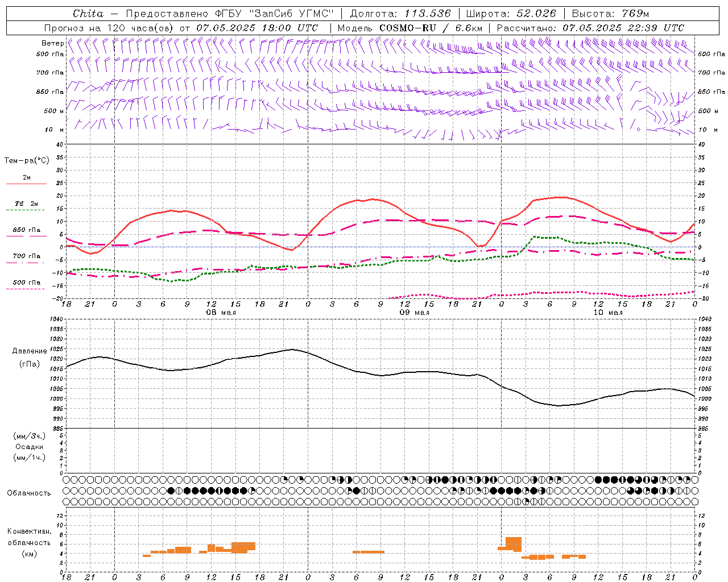Click the Конвективн. convective cloud label
728x582 pixels.
[x=30, y=531]
